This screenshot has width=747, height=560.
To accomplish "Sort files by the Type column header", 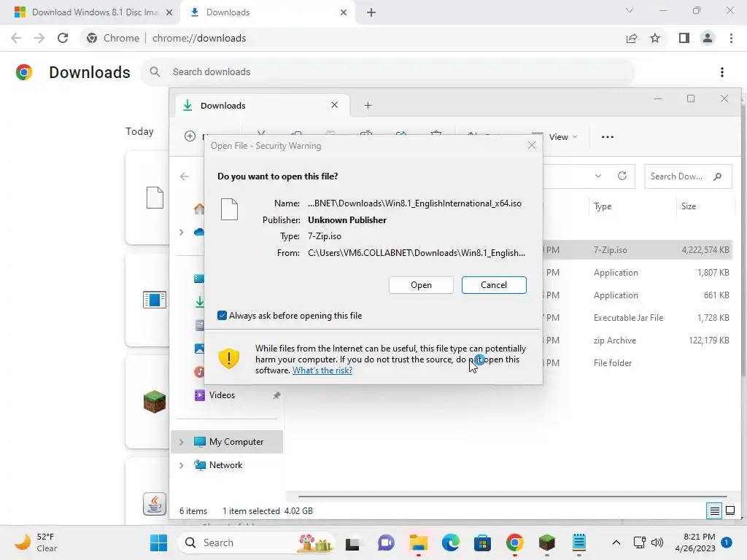I will (602, 206).
